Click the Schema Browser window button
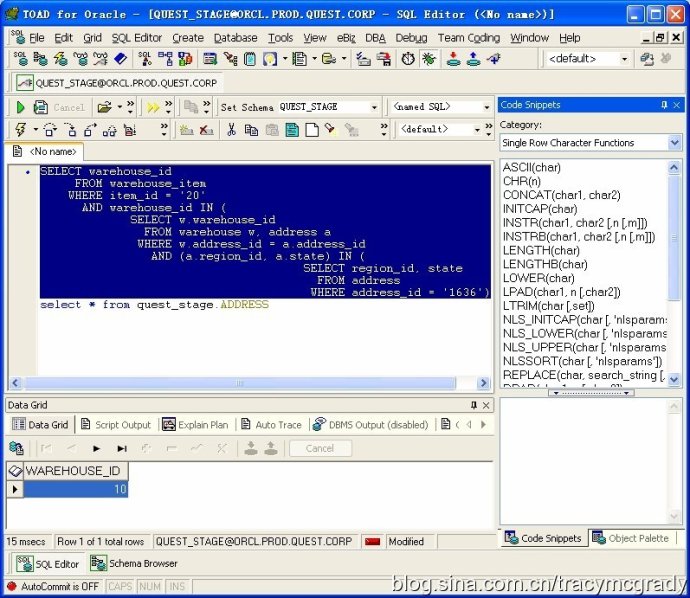This screenshot has height=598, width=690. click(134, 564)
